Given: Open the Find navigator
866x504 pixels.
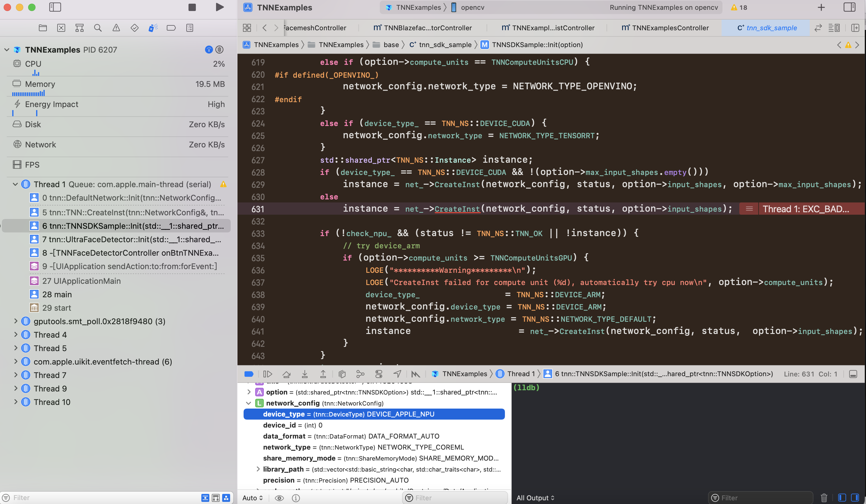Looking at the screenshot, I should (x=98, y=28).
